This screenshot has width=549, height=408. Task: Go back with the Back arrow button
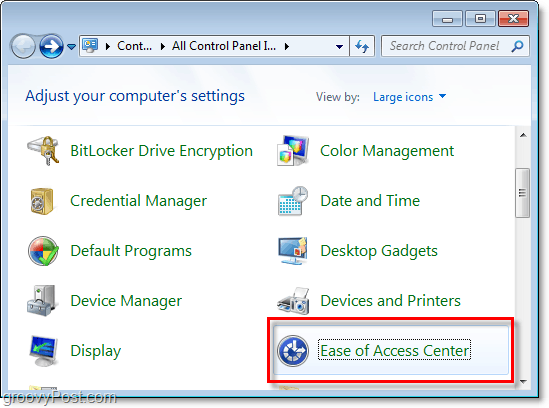tap(23, 46)
